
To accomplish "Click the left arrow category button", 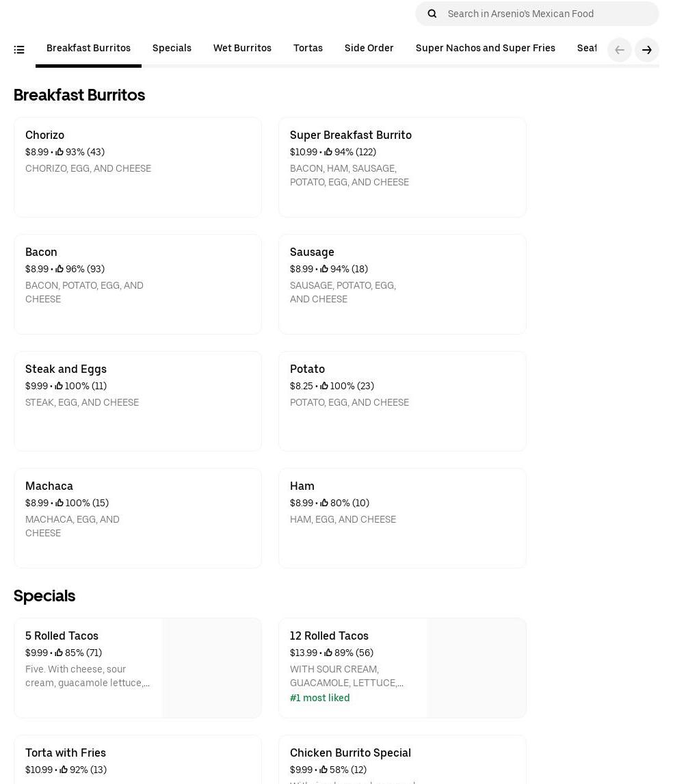I will pos(619,50).
